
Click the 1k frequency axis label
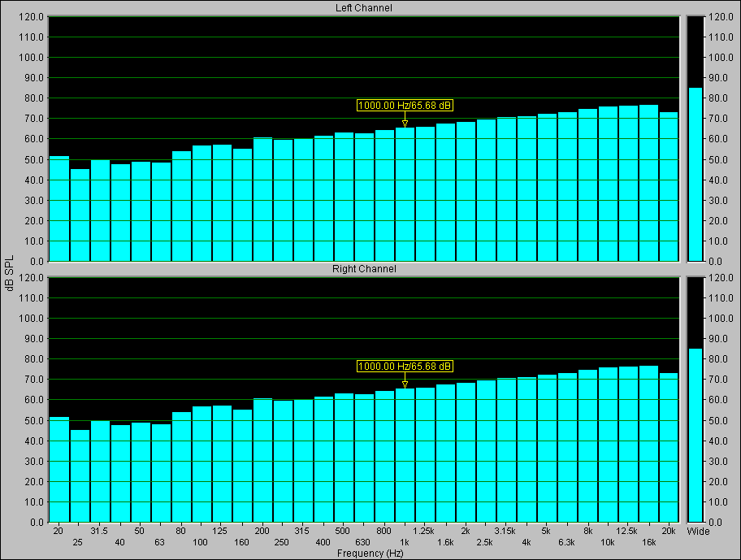[405, 542]
